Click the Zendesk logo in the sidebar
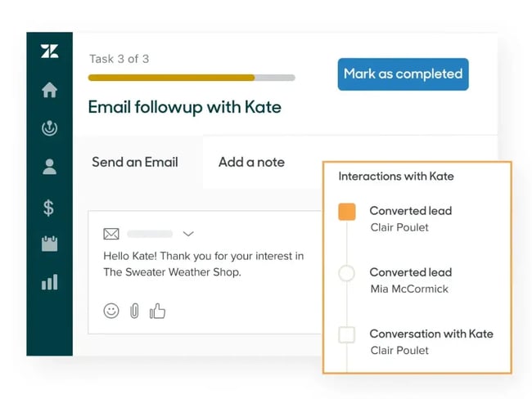The height and width of the screenshot is (399, 532). (50, 52)
